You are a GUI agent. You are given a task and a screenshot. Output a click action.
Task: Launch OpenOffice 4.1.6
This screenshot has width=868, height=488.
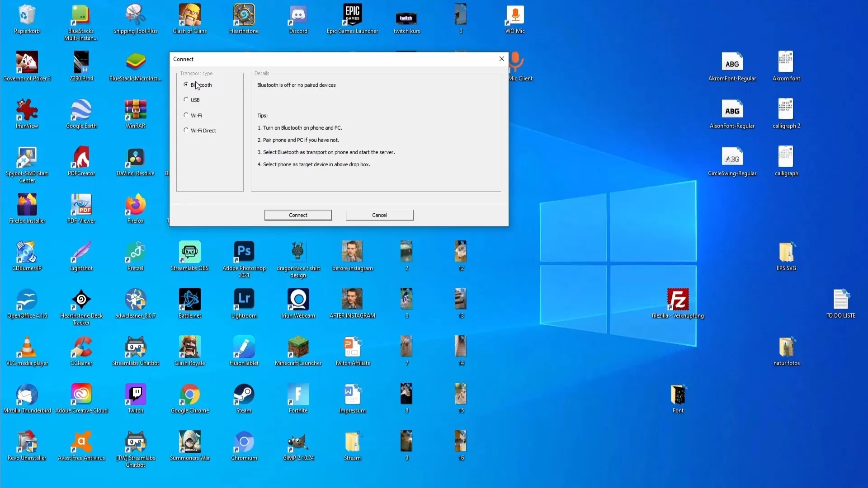[27, 304]
